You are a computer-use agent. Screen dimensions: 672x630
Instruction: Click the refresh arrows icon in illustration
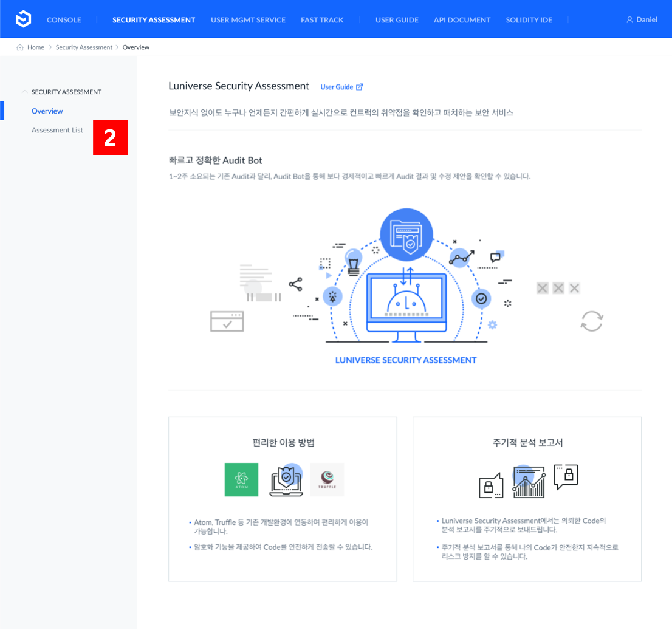point(592,321)
